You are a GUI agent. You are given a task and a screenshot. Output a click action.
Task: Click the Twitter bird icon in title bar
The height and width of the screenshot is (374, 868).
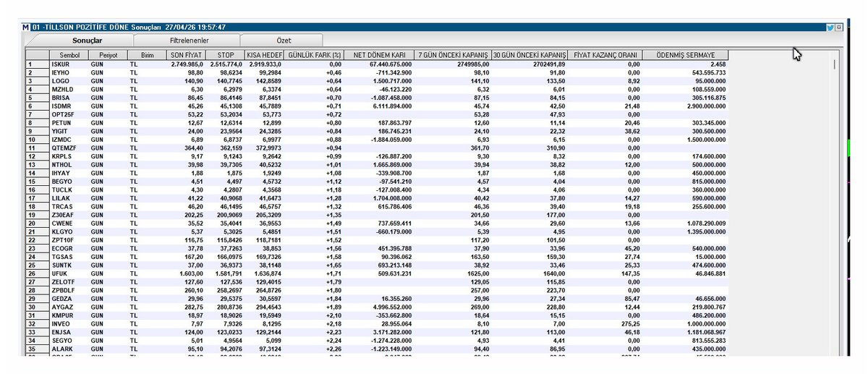click(x=831, y=27)
